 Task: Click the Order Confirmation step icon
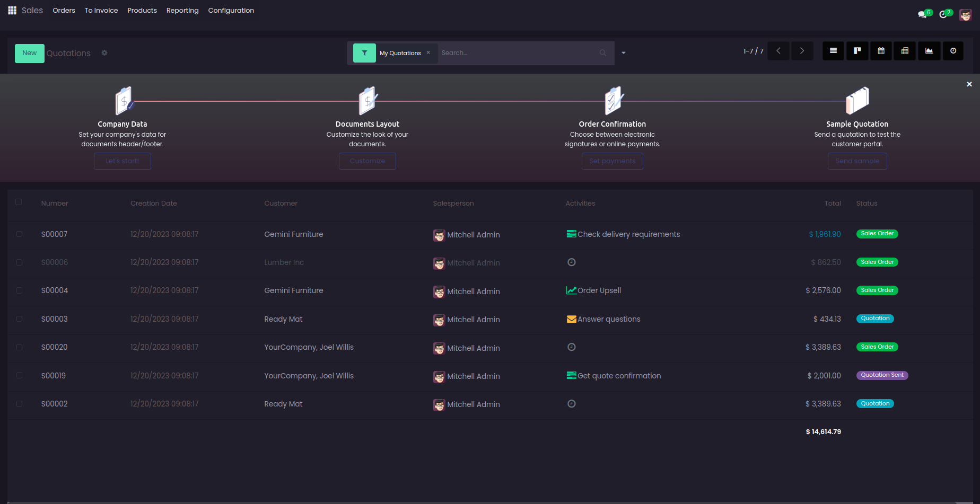point(614,101)
